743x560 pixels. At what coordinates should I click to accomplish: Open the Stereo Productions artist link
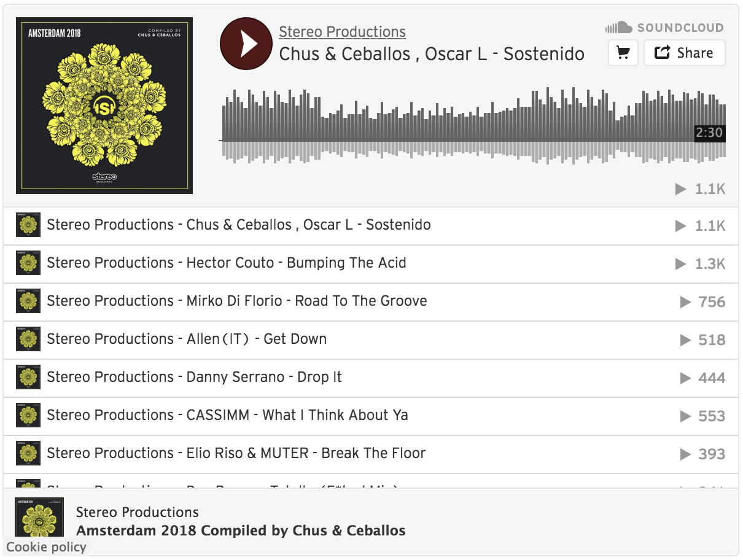click(x=342, y=32)
